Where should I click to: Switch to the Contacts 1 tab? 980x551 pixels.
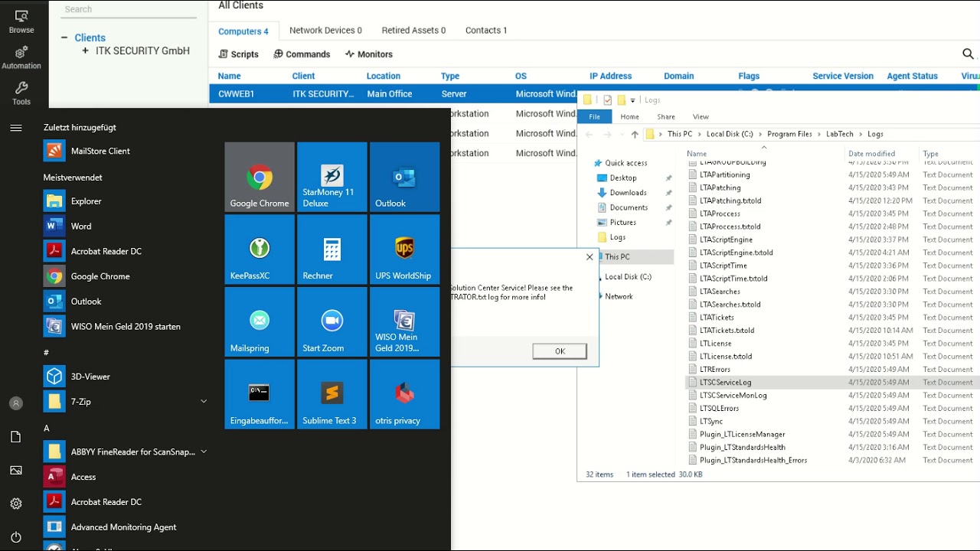[x=486, y=31]
